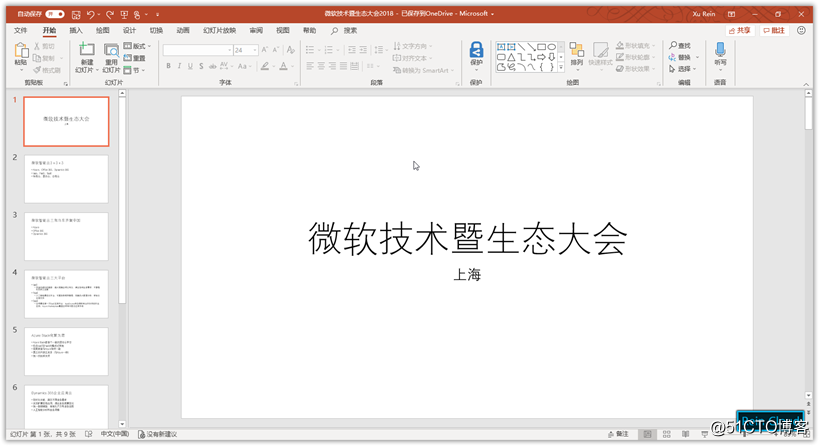
Task: Click the 保护 (Protect) lock icon
Action: [x=476, y=51]
